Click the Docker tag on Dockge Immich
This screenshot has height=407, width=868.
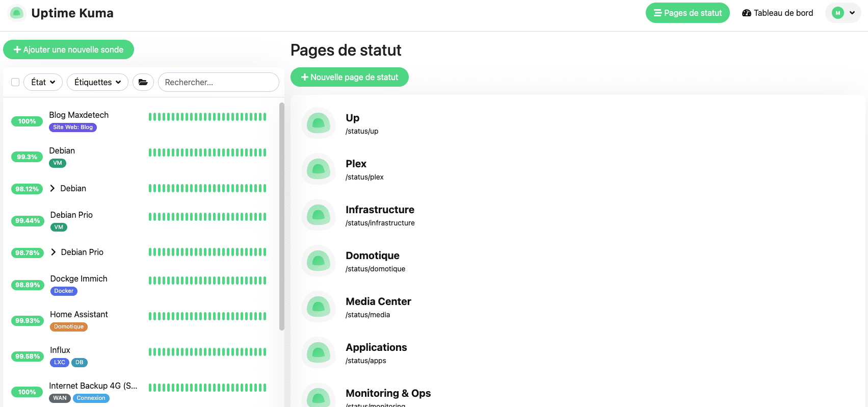tap(64, 291)
